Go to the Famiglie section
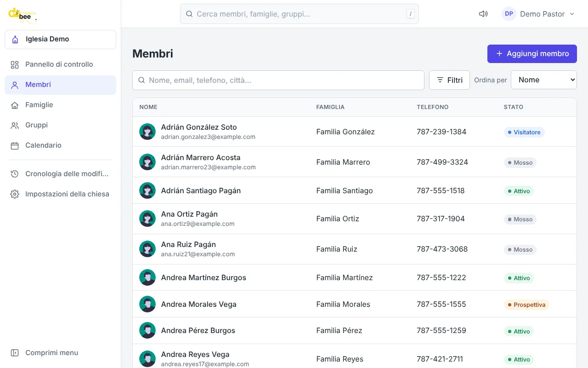588x368 pixels. (60, 105)
